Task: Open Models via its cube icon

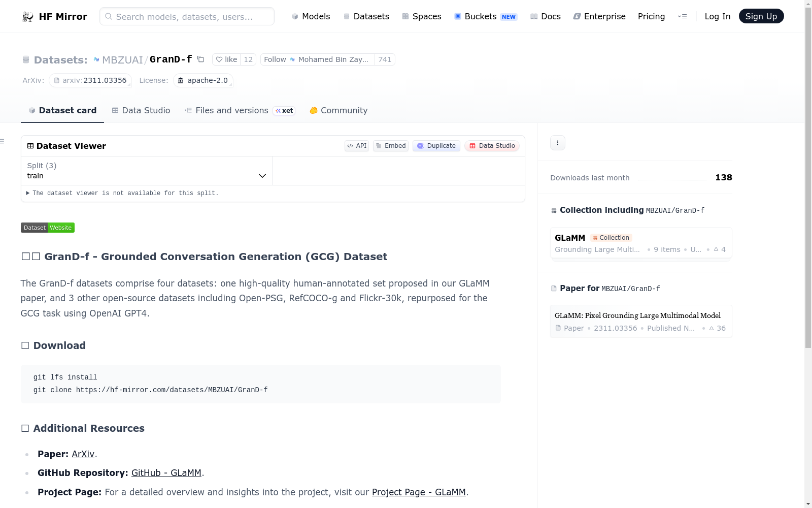Action: pos(295,17)
